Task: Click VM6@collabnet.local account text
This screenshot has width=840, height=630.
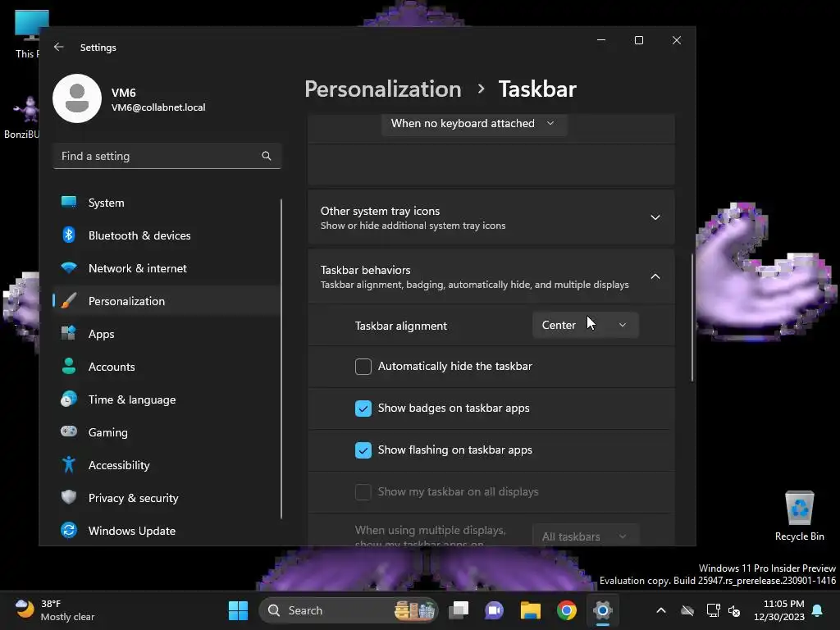Action: pyautogui.click(x=158, y=107)
